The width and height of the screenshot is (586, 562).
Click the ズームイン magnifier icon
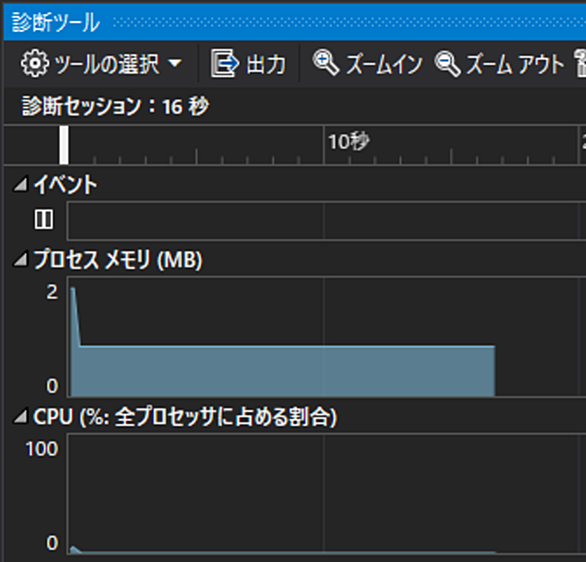click(326, 62)
